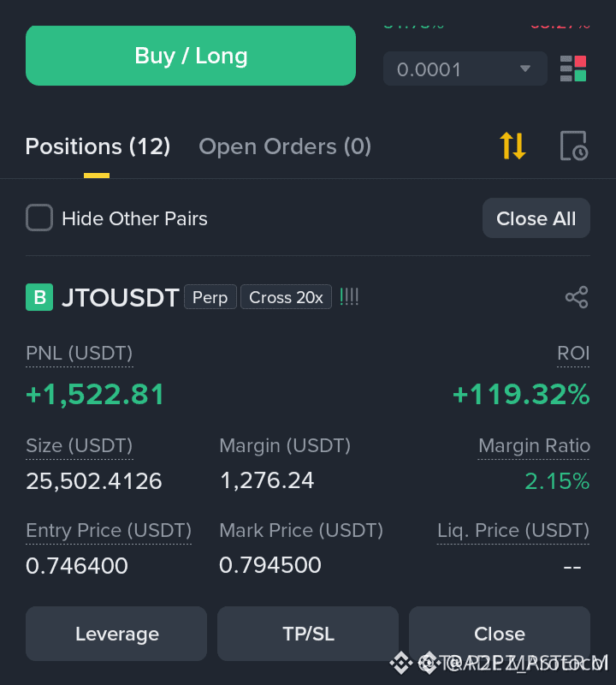
Task: Share the JTOUSDT position
Action: (577, 297)
